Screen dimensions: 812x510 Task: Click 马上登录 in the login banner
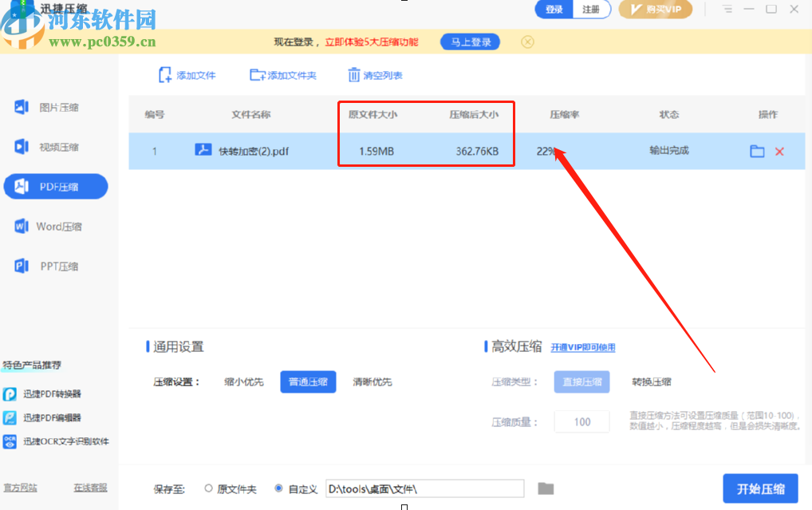coord(470,42)
